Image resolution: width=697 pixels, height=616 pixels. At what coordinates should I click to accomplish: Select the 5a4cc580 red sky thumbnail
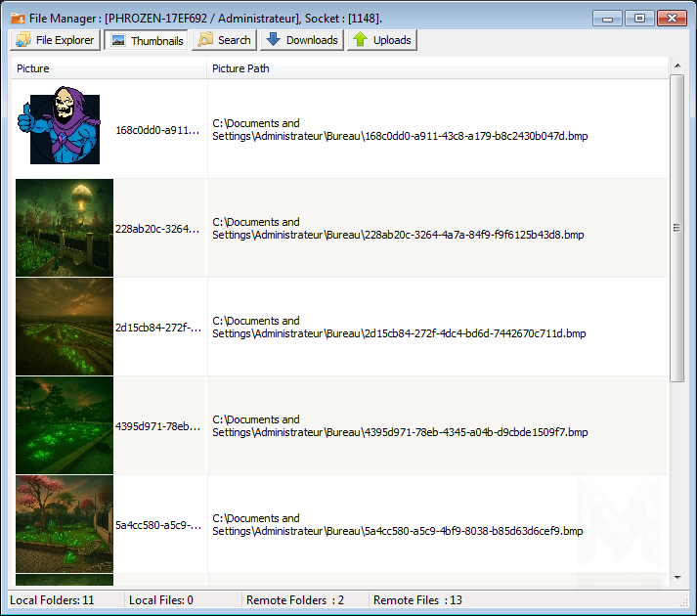coord(65,524)
